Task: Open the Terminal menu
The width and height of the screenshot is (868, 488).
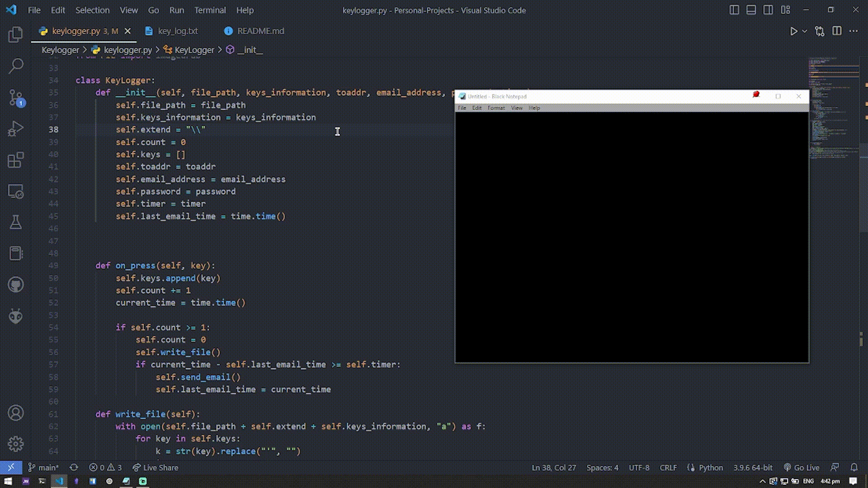Action: coord(210,10)
